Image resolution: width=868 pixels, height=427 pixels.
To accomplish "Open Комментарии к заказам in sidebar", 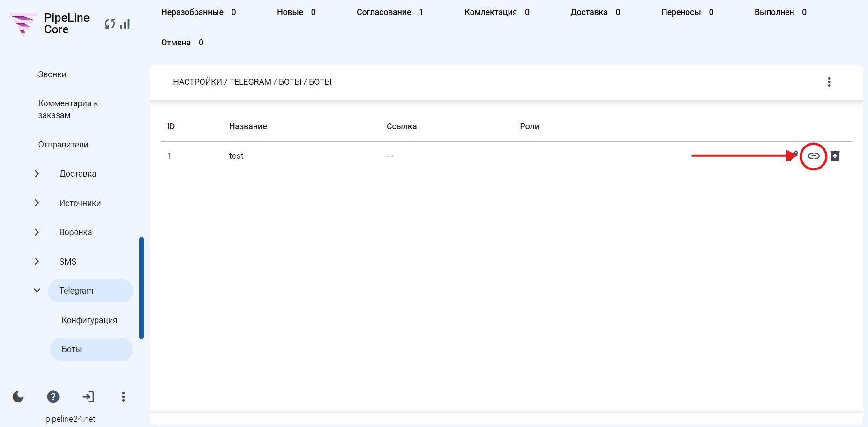I will (68, 109).
